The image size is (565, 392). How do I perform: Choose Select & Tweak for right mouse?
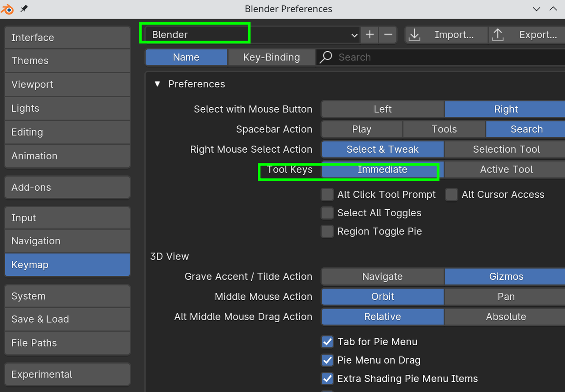(383, 150)
